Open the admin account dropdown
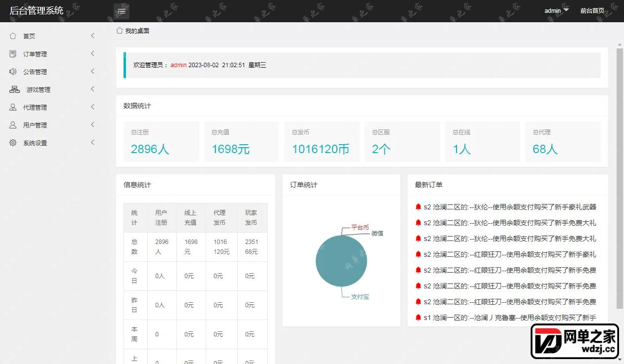624x364 pixels. point(556,10)
